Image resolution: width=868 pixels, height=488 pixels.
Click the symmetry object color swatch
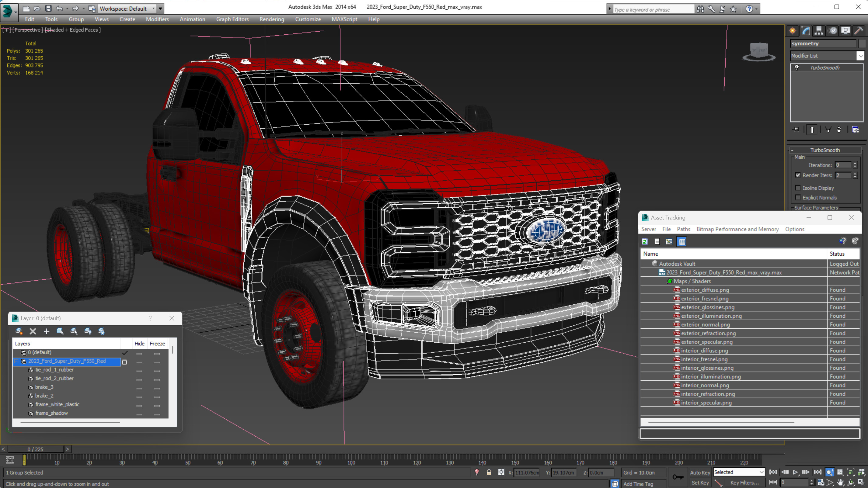[x=862, y=43]
